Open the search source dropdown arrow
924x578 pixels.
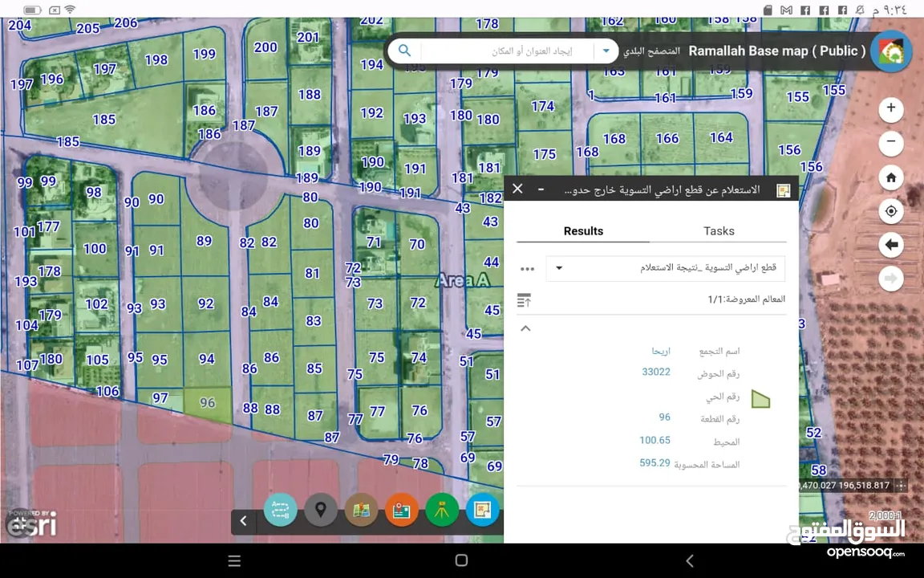tap(606, 51)
